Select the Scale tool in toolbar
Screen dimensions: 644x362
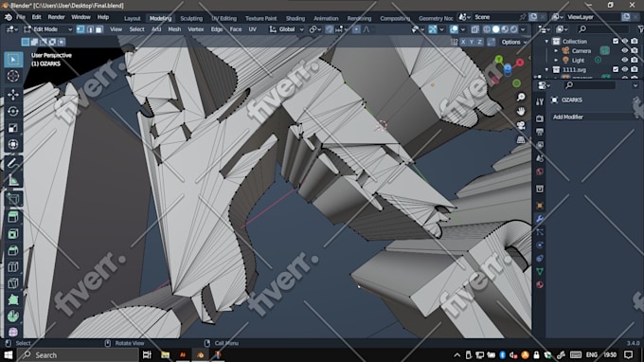click(x=13, y=128)
